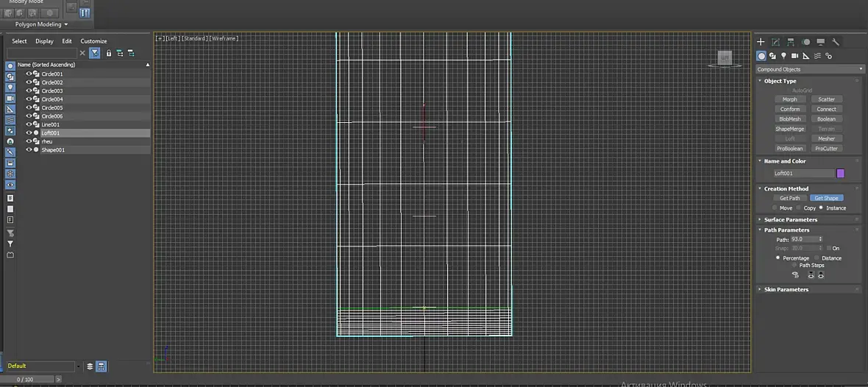Open the Select menu in Scene Explorer
Viewport: 868px width, 387px height.
point(19,41)
